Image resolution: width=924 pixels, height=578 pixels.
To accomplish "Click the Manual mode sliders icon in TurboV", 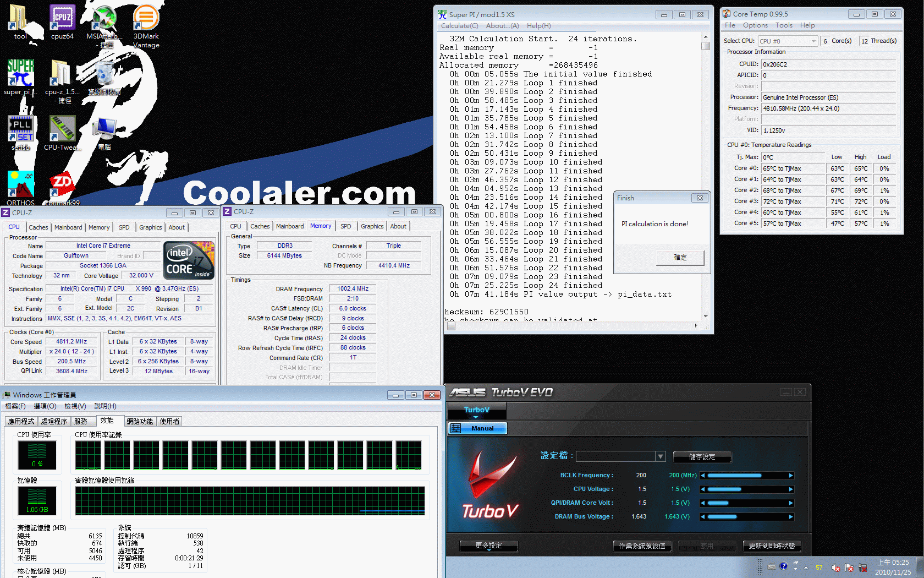I will pyautogui.click(x=455, y=428).
